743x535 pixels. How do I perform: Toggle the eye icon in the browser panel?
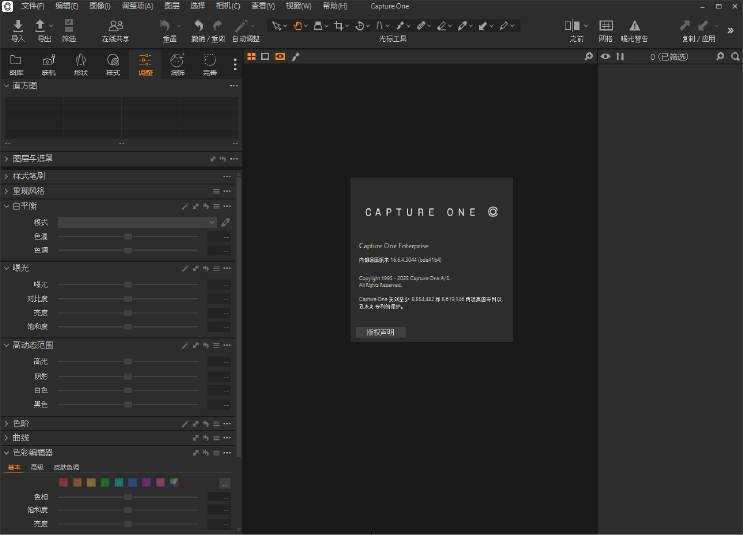point(606,57)
